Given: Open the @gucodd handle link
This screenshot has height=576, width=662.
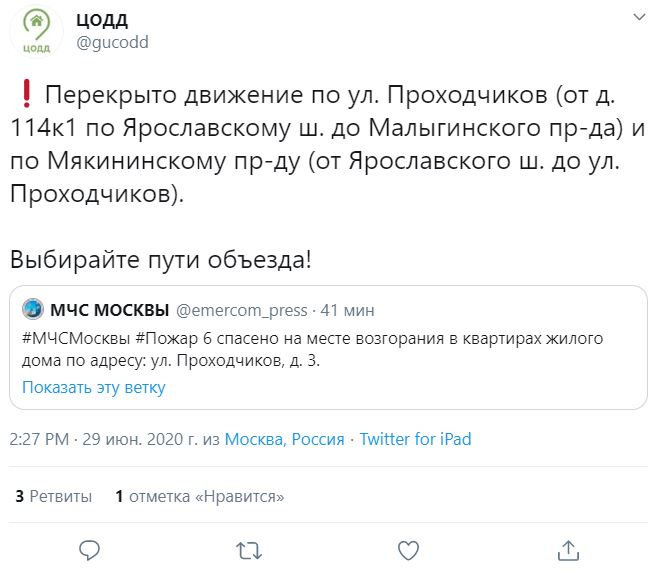Looking at the screenshot, I should tap(113, 41).
